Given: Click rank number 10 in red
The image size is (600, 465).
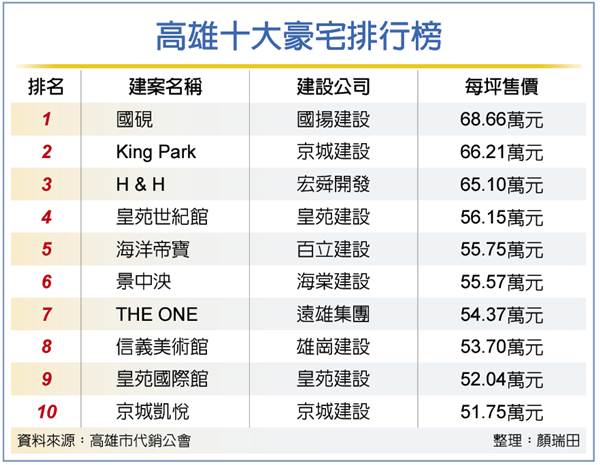Looking at the screenshot, I should 47,412.
